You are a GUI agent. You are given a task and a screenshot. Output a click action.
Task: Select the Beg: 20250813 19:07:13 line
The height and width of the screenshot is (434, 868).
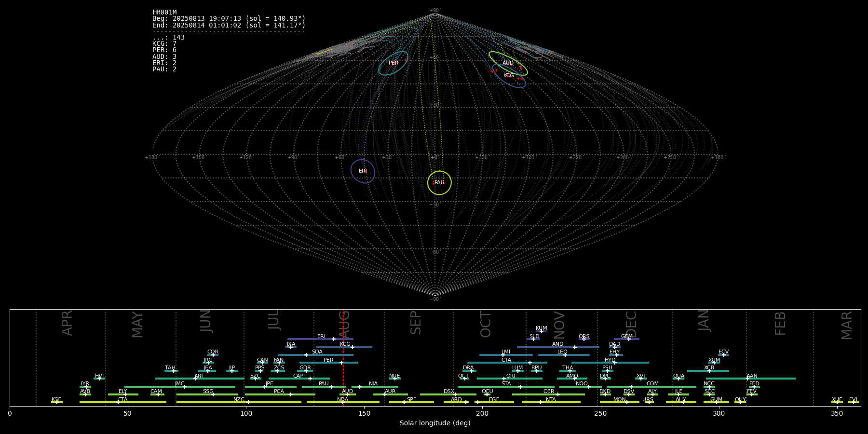point(229,19)
